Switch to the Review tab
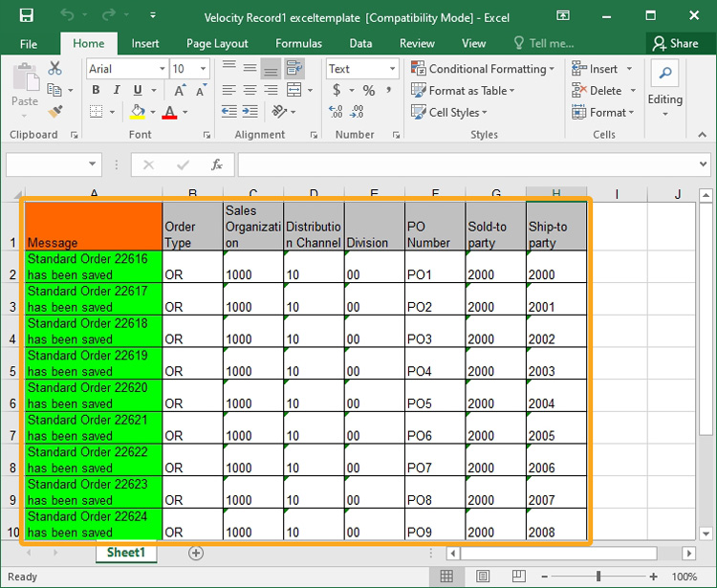The image size is (717, 588). click(x=417, y=44)
